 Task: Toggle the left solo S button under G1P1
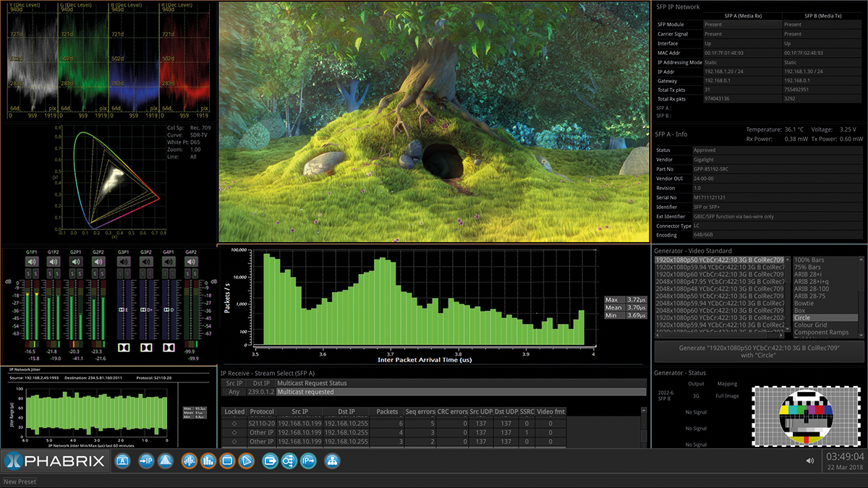(x=29, y=273)
